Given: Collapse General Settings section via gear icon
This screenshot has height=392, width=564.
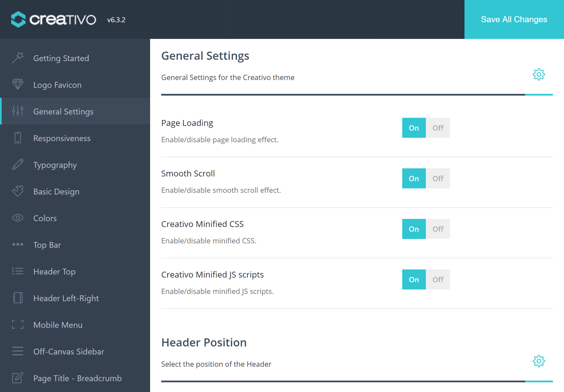Looking at the screenshot, I should [539, 74].
